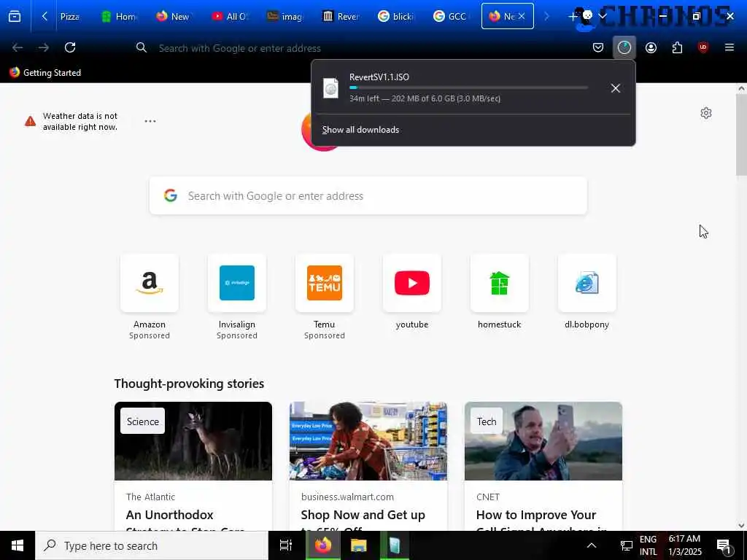Open the clock showing 6:17 AM

(685, 545)
